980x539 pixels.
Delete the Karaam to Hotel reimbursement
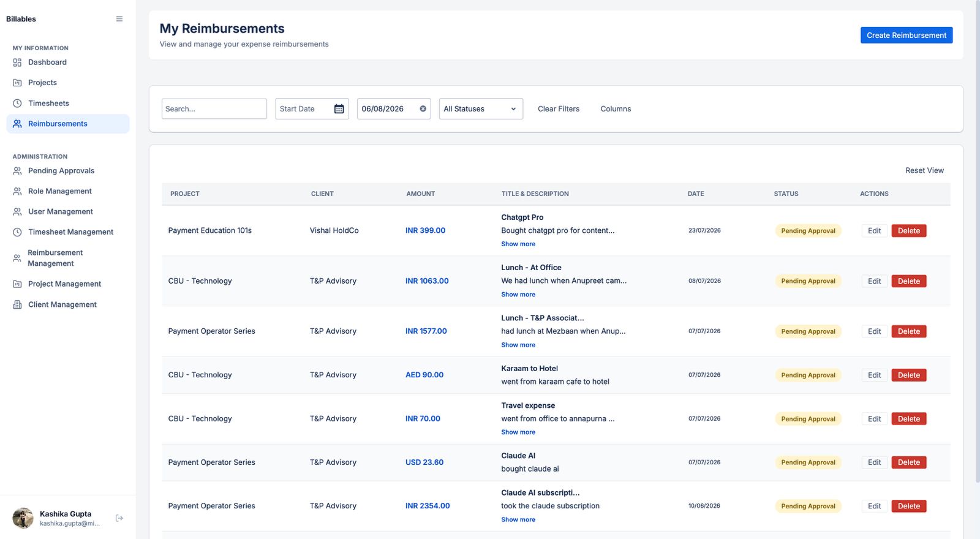[x=909, y=375]
